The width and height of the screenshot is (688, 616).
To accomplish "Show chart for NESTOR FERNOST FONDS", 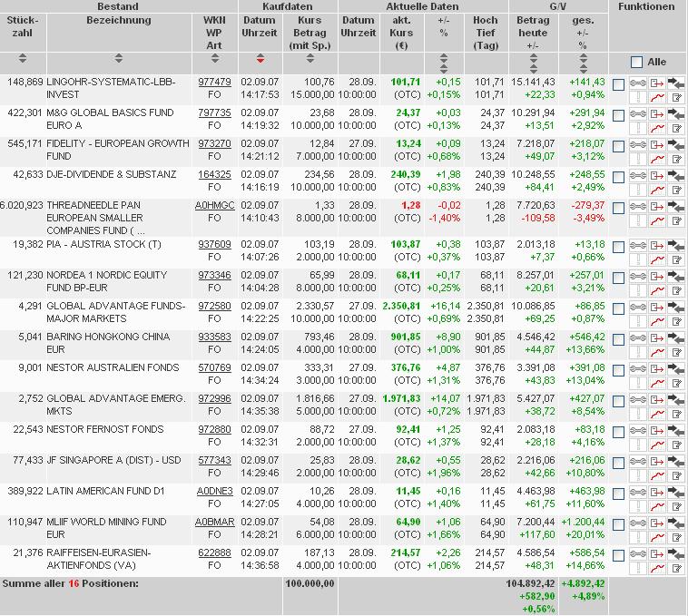I will (657, 445).
